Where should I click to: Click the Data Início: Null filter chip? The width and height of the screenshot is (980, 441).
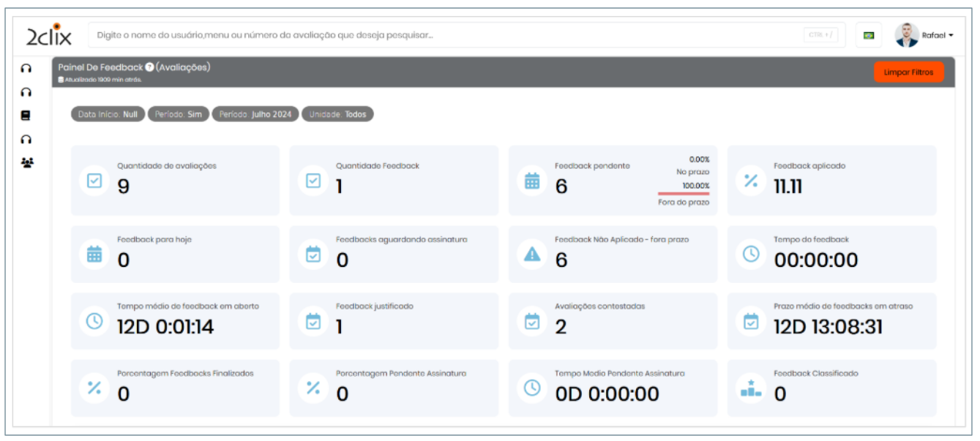click(108, 114)
